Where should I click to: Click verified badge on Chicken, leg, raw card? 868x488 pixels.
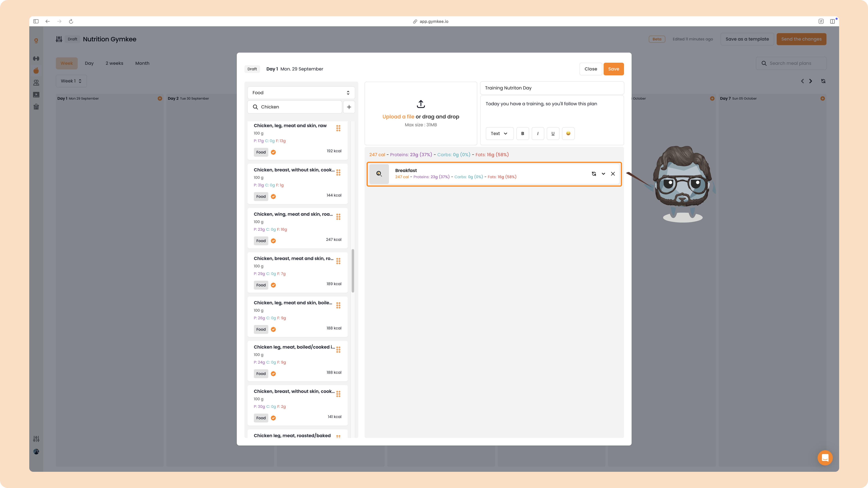273,152
